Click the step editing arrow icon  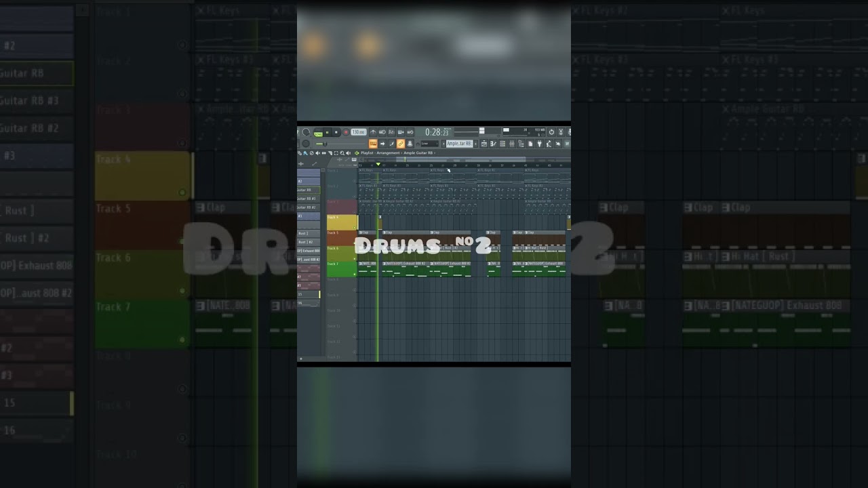click(x=382, y=144)
